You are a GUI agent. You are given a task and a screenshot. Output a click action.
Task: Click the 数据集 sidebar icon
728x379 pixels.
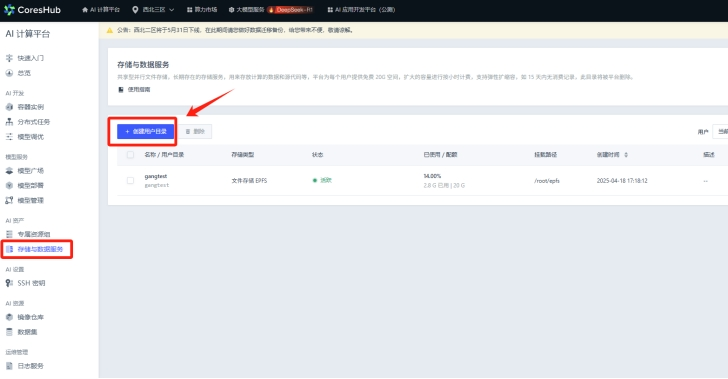pos(9,332)
